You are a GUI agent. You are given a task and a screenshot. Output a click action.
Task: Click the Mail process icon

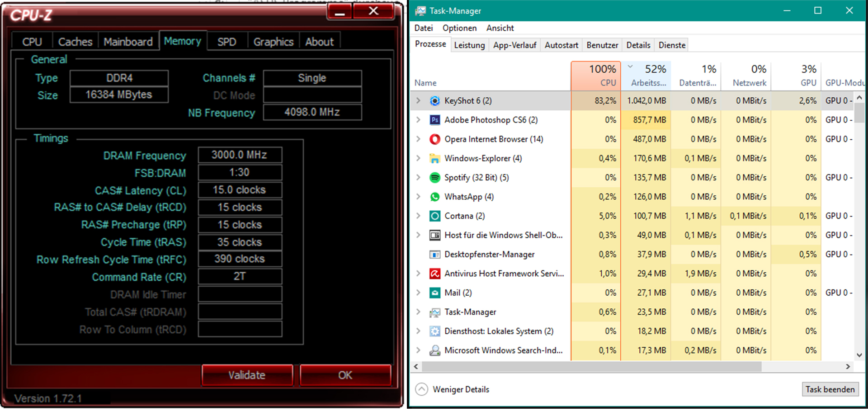[x=434, y=293]
